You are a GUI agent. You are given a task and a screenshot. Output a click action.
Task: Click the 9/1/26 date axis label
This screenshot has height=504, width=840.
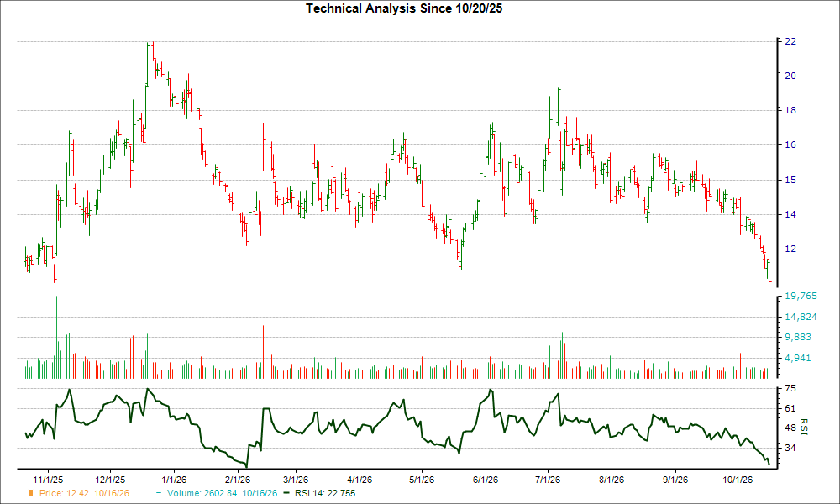point(675,480)
